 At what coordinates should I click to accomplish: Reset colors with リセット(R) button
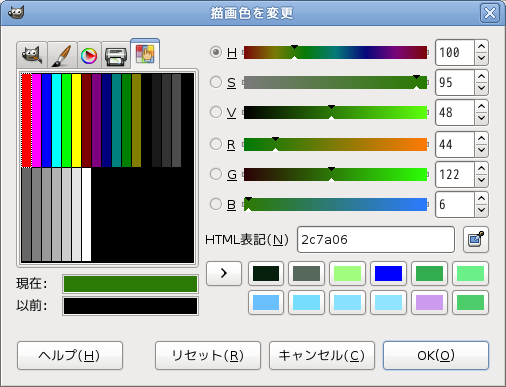click(208, 355)
